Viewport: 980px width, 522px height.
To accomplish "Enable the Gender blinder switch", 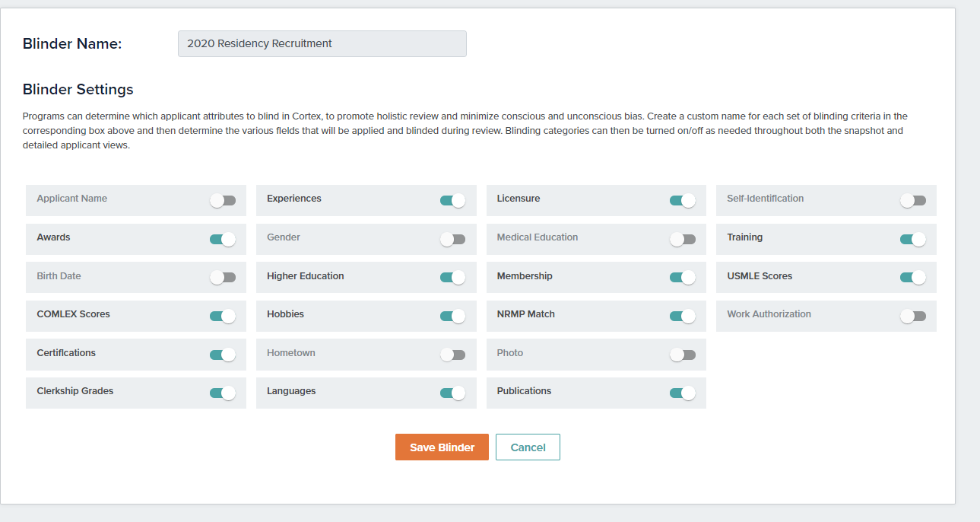I will click(453, 239).
